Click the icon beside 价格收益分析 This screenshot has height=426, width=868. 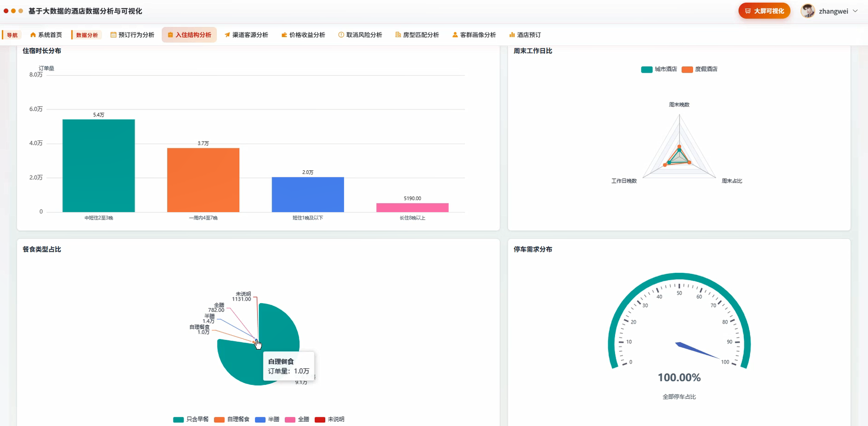284,35
